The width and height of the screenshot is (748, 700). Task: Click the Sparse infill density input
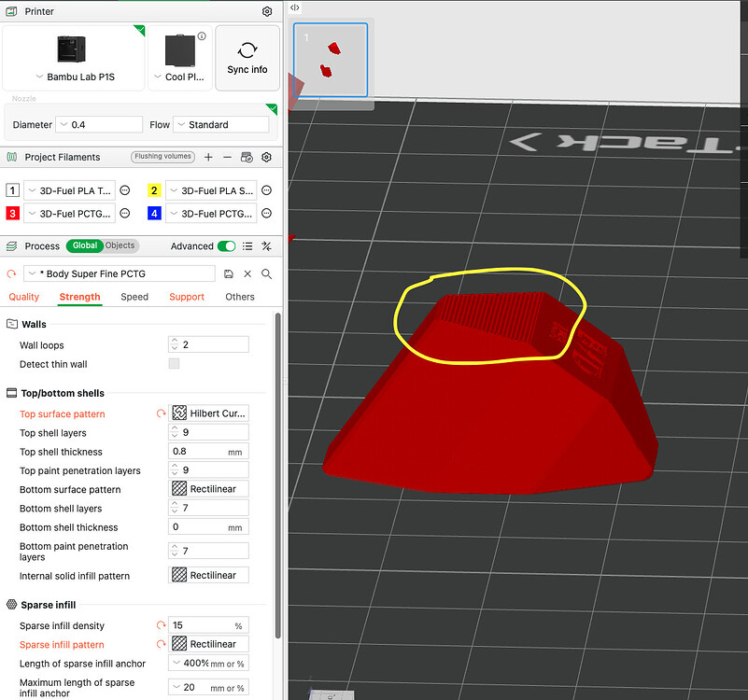208,625
